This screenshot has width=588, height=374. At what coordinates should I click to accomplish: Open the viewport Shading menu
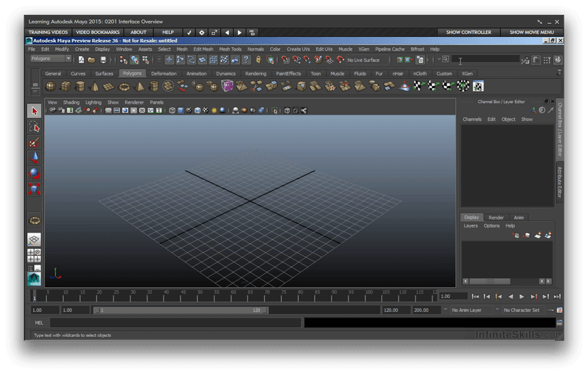point(71,102)
